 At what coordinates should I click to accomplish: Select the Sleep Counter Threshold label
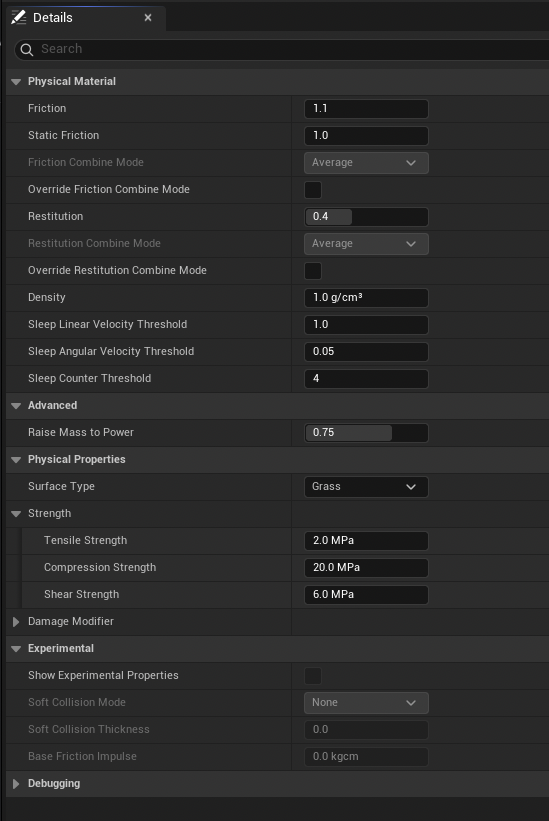tap(89, 378)
